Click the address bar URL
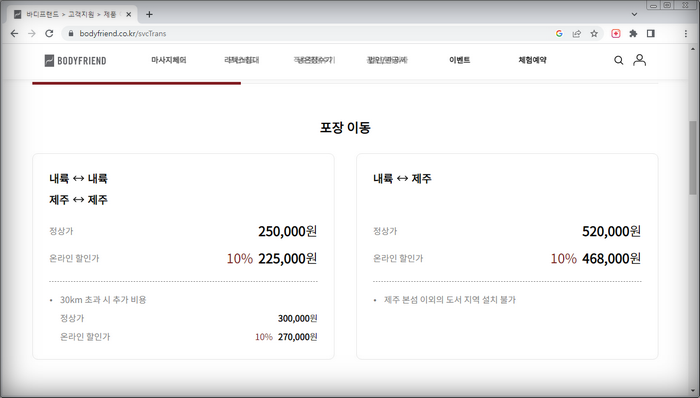The image size is (700, 398). click(123, 33)
